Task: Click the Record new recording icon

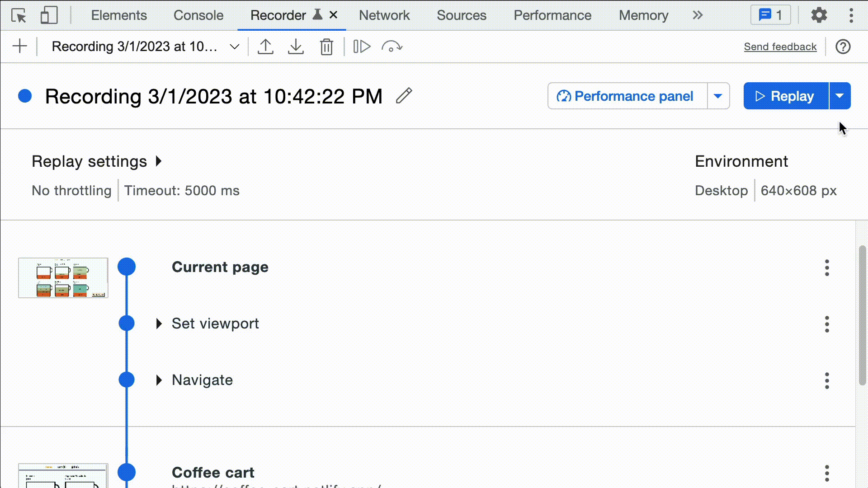Action: pyautogui.click(x=20, y=47)
